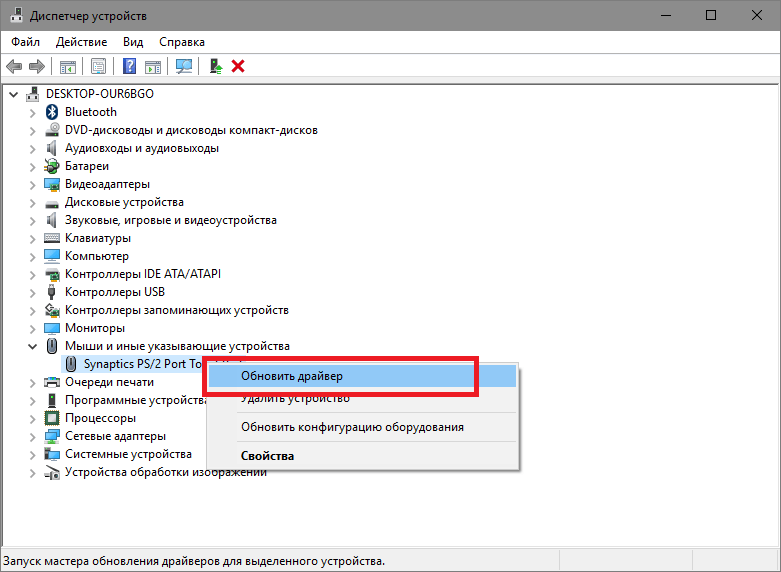Click the DVD drives category icon
Image resolution: width=781 pixels, height=572 pixels.
(x=52, y=130)
